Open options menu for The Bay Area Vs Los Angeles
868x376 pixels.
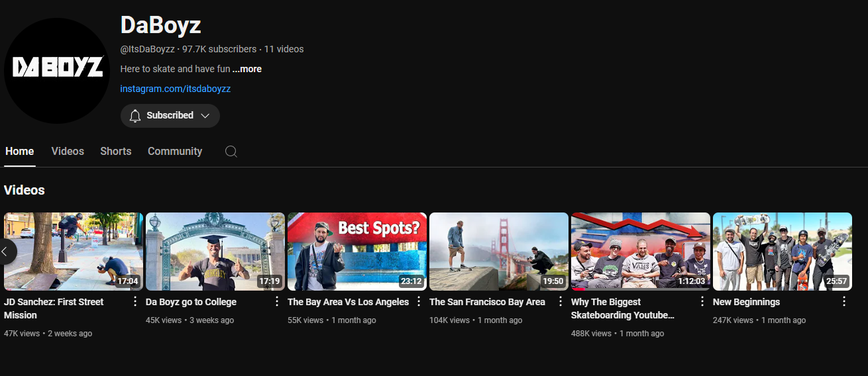[419, 302]
